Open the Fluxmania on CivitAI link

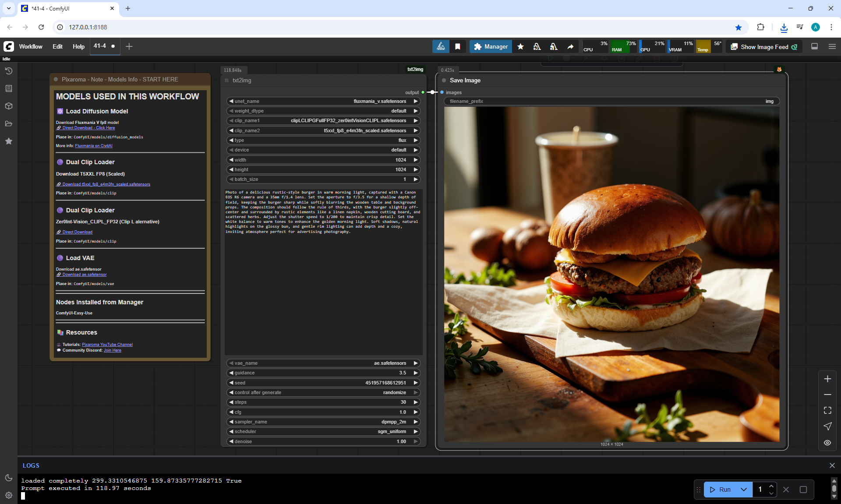tap(94, 146)
